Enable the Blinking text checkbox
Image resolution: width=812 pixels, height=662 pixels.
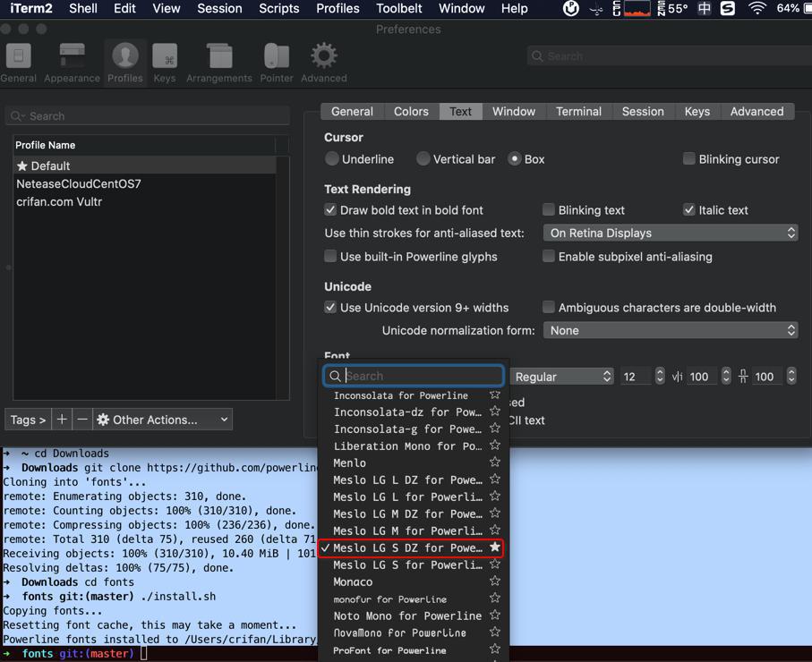pyautogui.click(x=549, y=209)
